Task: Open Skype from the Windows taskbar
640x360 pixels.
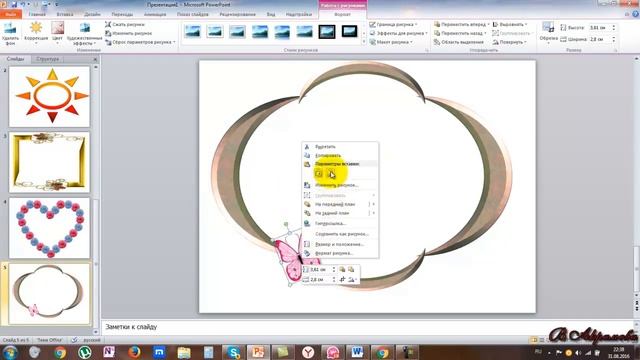Action: point(233,352)
